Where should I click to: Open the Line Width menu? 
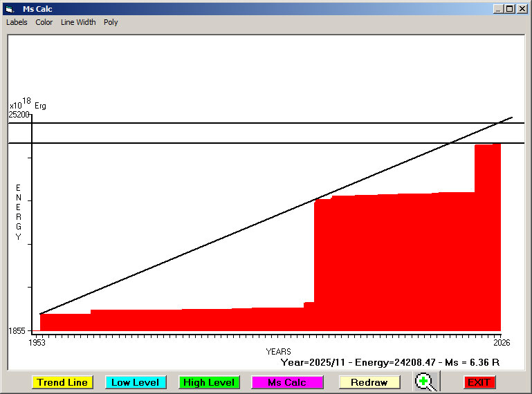tap(78, 22)
